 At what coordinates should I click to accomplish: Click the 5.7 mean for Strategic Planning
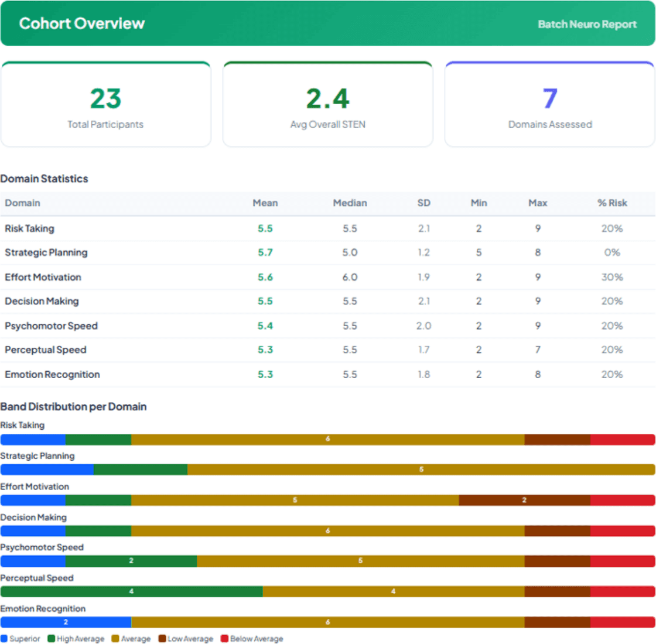[265, 252]
